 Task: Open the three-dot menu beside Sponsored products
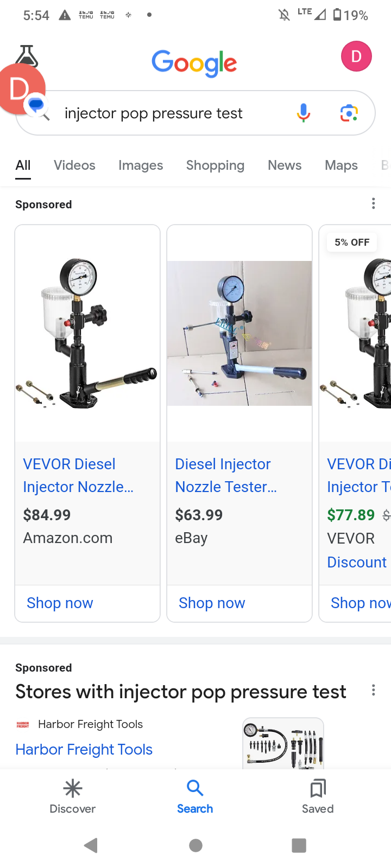click(x=373, y=203)
